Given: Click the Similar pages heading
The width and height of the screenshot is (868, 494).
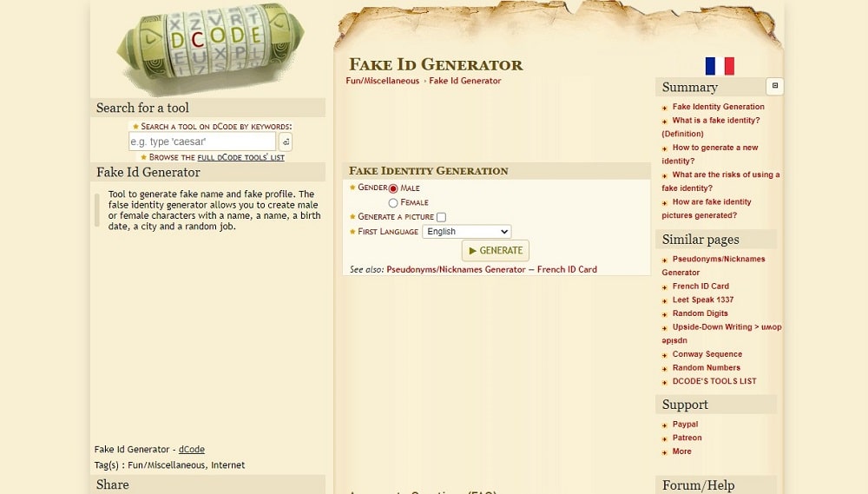Looking at the screenshot, I should [x=700, y=240].
